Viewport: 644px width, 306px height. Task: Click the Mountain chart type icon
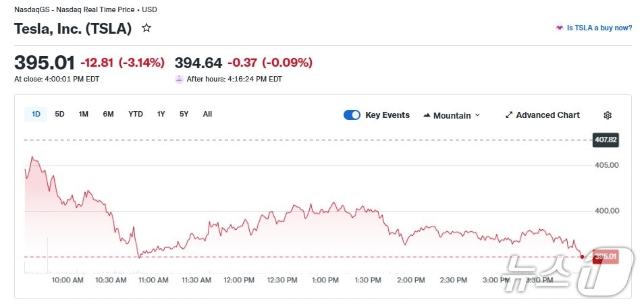pyautogui.click(x=427, y=115)
